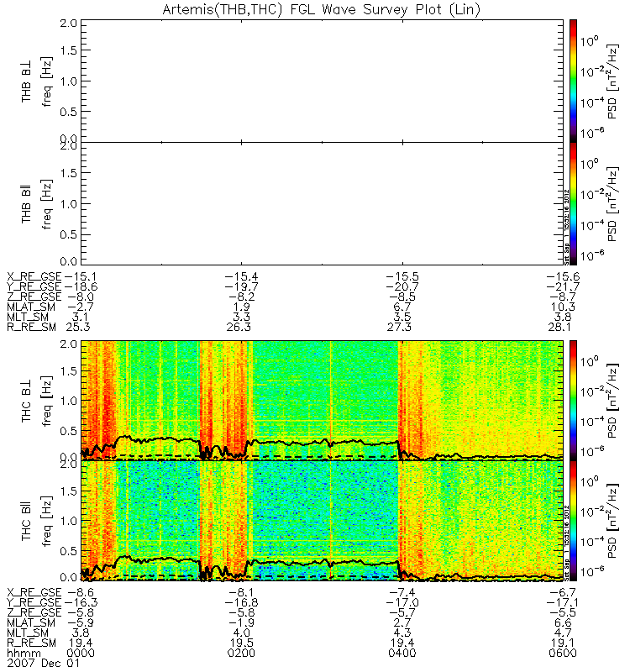This screenshot has height=672, width=630.
Task: Click the "THC B∥" axis label
Action: pyautogui.click(x=26, y=522)
